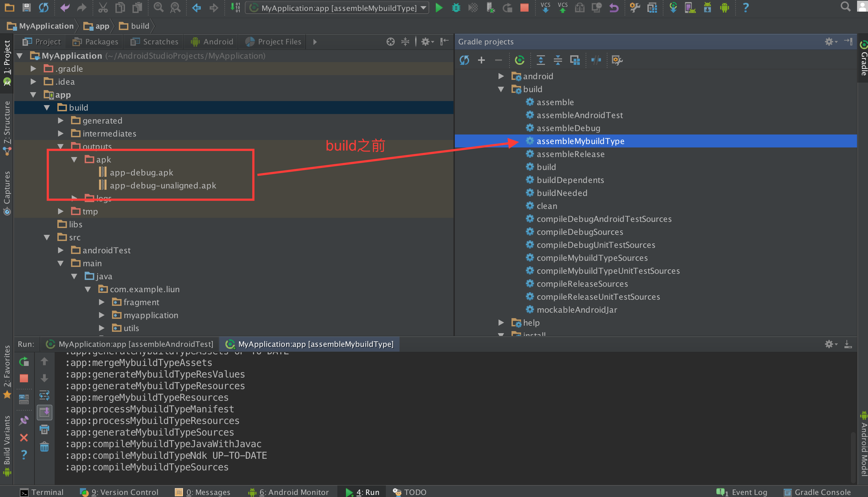The height and width of the screenshot is (497, 868).
Task: Toggle Gradle offline mode icon
Action: (596, 60)
